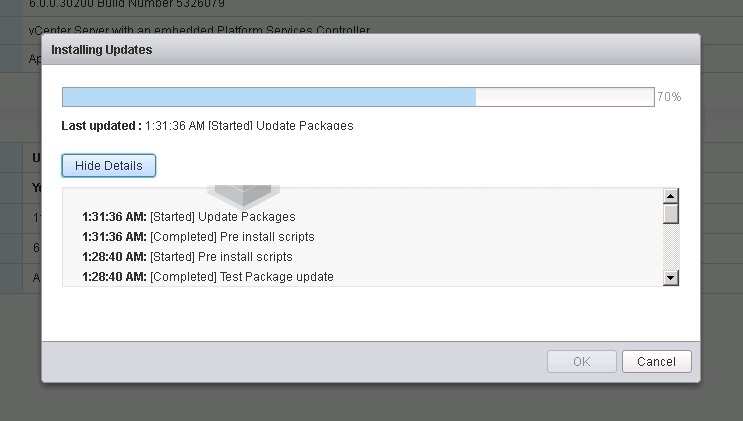This screenshot has width=743, height=421.
Task: Click the 1:31:36 AM timestamp in the first log entry
Action: tap(114, 217)
